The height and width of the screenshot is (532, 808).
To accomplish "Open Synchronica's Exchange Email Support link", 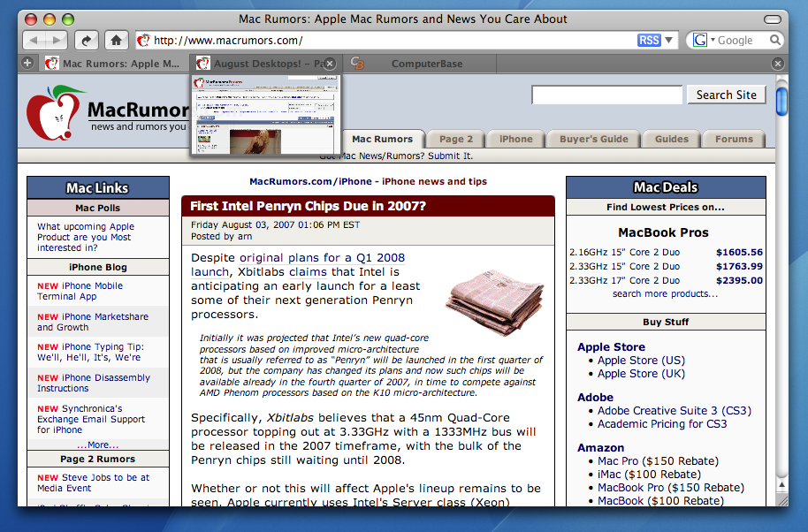I will click(x=91, y=419).
